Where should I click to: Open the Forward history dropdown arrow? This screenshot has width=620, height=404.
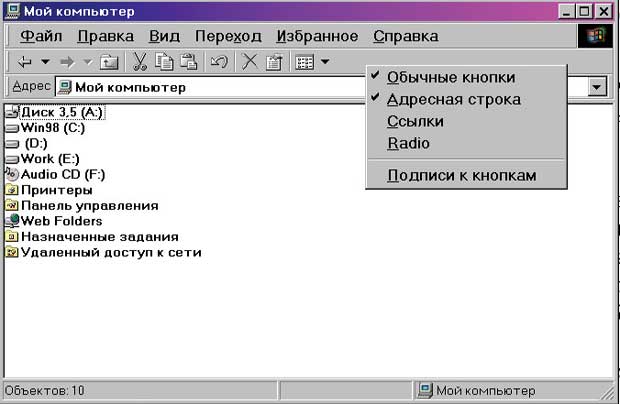tap(88, 62)
